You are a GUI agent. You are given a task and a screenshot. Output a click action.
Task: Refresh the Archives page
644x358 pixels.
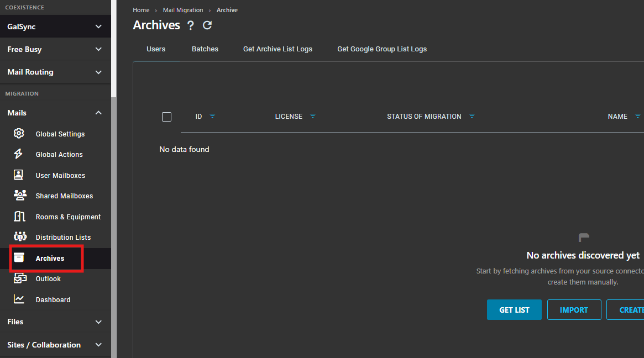[x=207, y=25]
